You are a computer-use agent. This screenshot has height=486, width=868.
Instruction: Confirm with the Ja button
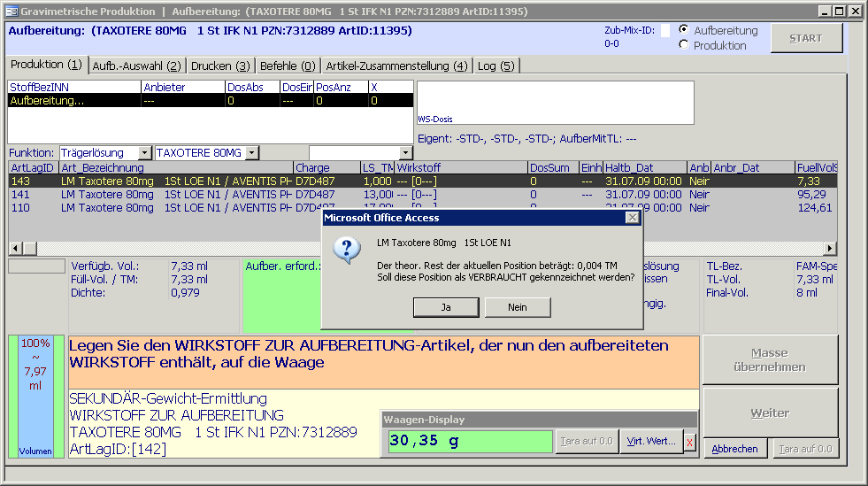(446, 307)
